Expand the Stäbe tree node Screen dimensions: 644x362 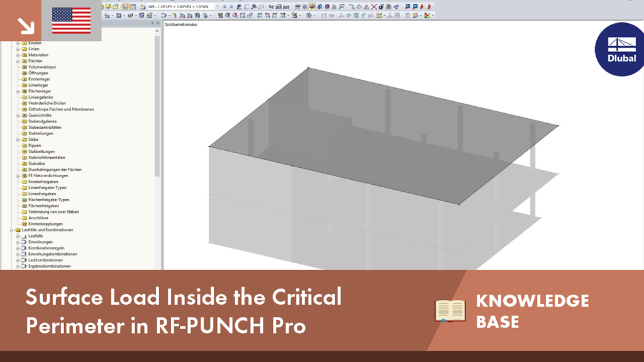point(18,140)
